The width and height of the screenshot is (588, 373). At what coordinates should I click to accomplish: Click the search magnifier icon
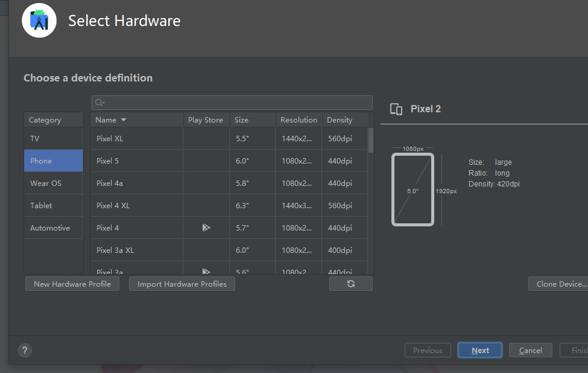(x=100, y=103)
